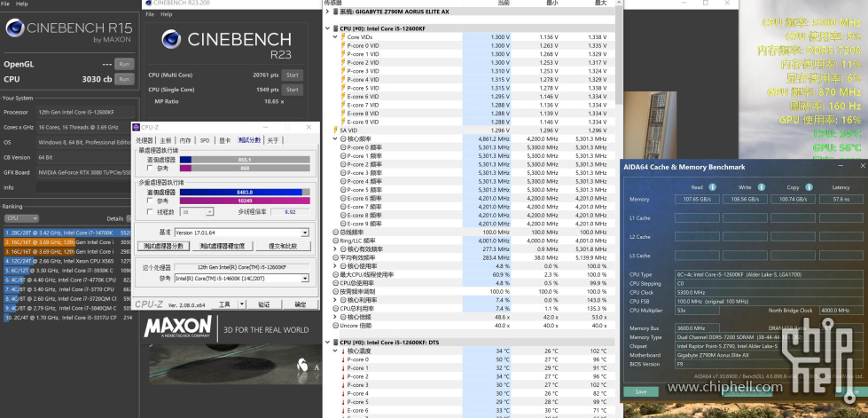Click the clock icon of E-core 6 频率
Screen dimensions: 868x418
pyautogui.click(x=342, y=199)
